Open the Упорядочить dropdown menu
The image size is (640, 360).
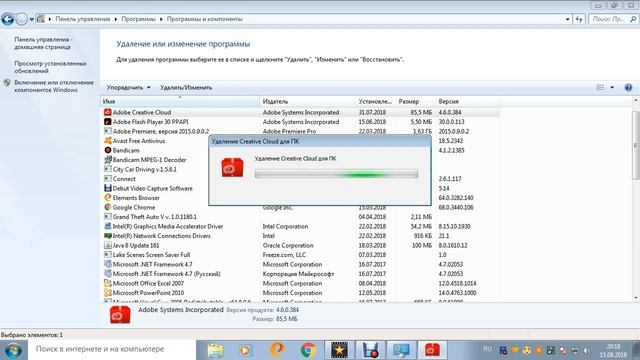coord(129,87)
